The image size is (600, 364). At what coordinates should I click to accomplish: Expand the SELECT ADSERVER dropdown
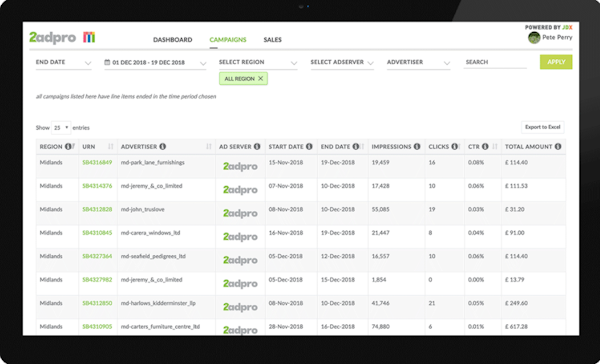coord(342,62)
